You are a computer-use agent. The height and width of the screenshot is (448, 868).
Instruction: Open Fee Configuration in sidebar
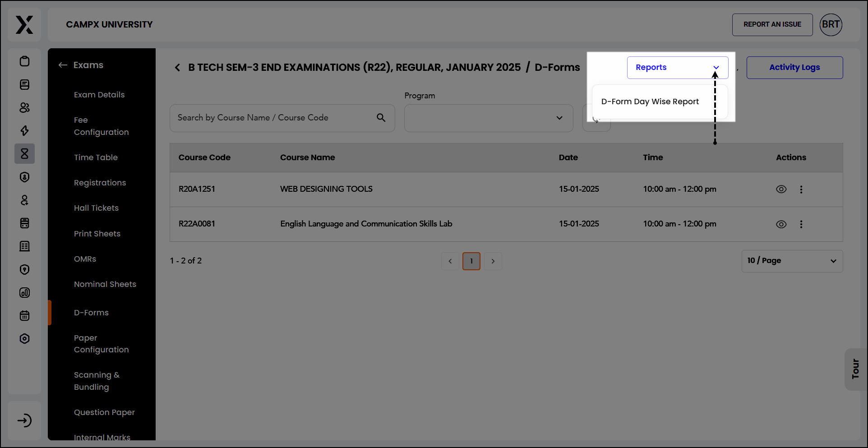click(102, 126)
